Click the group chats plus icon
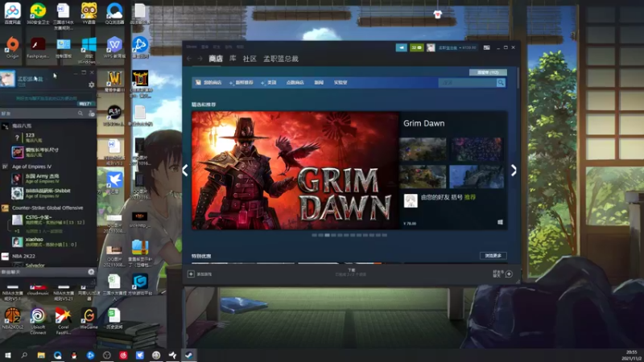The width and height of the screenshot is (644, 362). pyautogui.click(x=91, y=272)
